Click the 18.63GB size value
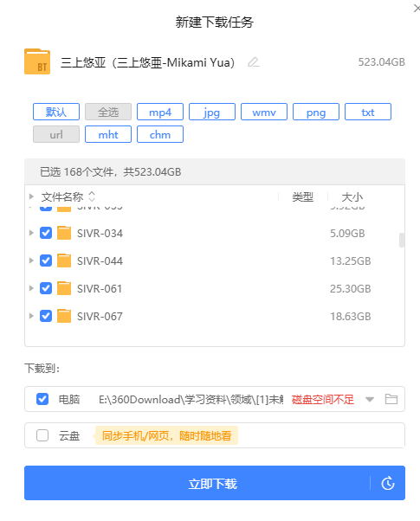The height and width of the screenshot is (521, 420). point(350,317)
